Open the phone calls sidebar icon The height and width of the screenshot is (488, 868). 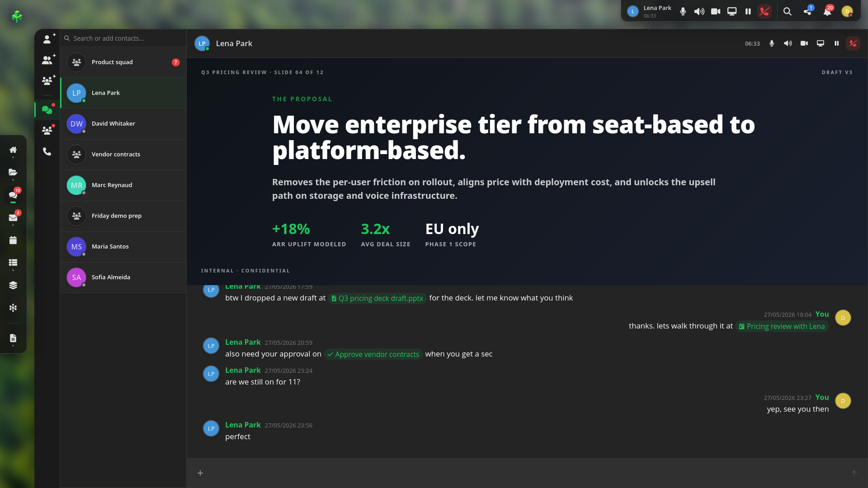tap(47, 151)
